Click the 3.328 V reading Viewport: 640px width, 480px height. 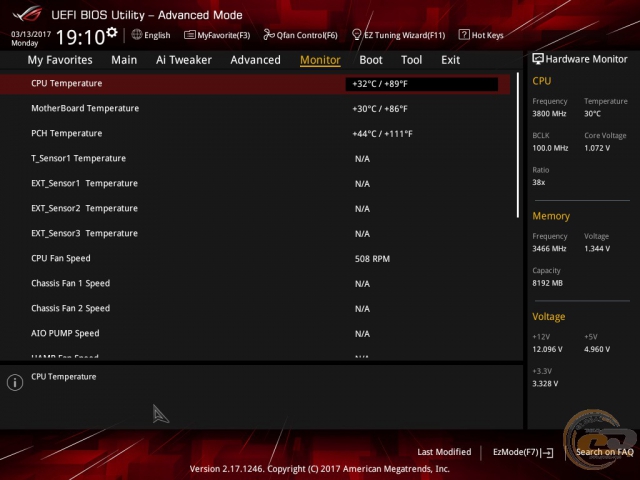(545, 384)
